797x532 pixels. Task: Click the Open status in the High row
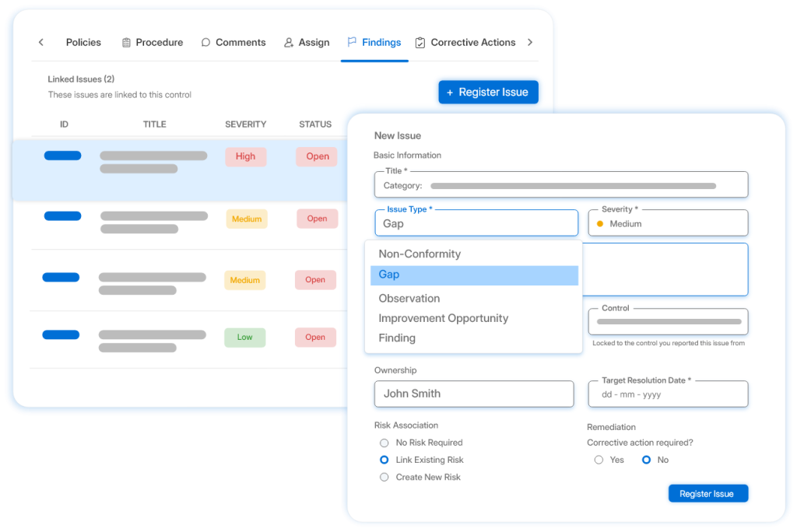[x=318, y=156]
